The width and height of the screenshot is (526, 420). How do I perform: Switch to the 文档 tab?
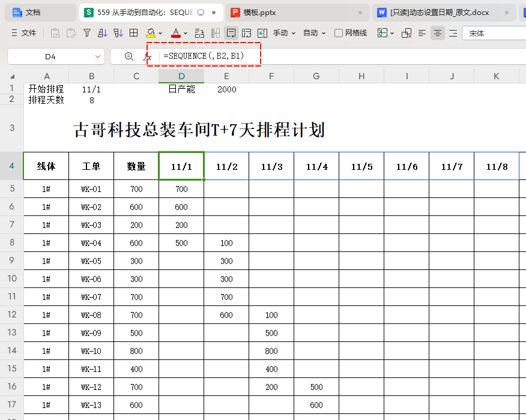click(x=41, y=13)
